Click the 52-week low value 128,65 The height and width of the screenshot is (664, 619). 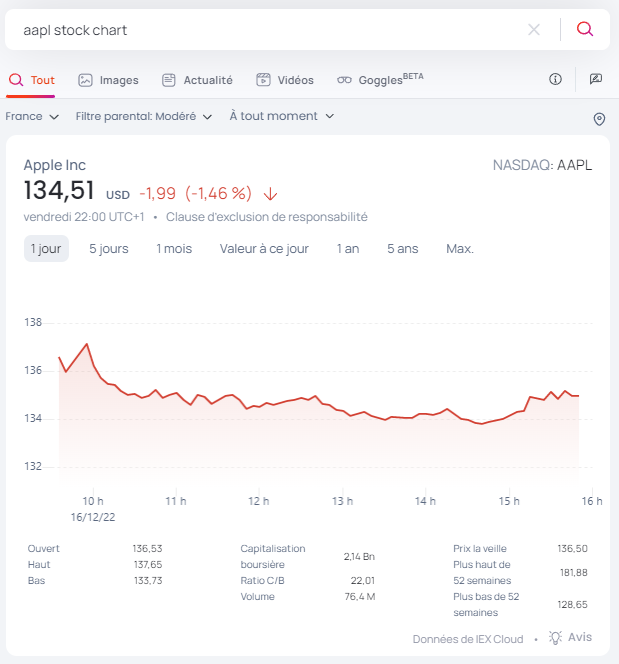572,604
